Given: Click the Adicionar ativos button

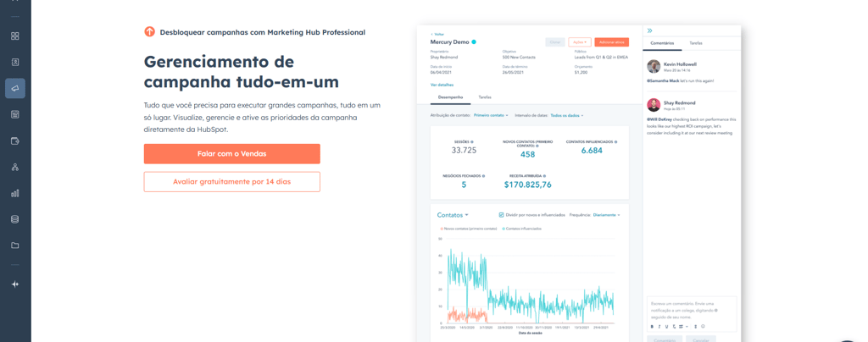Looking at the screenshot, I should tap(612, 42).
